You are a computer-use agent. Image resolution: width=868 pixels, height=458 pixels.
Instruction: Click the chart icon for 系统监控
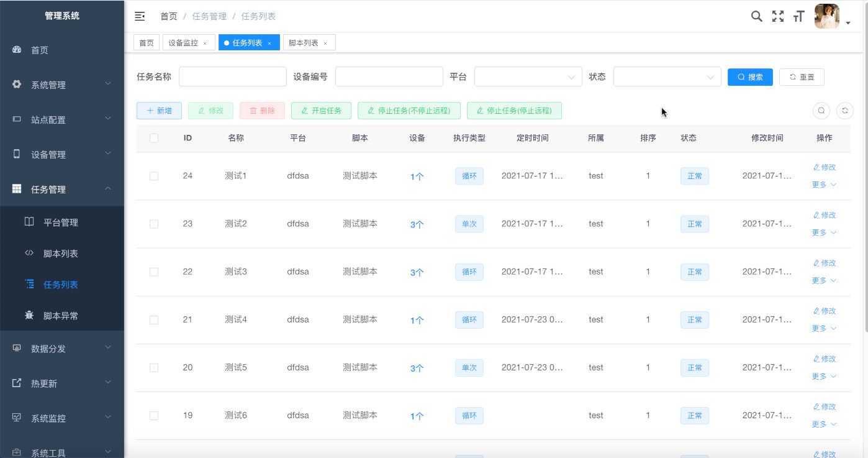17,418
